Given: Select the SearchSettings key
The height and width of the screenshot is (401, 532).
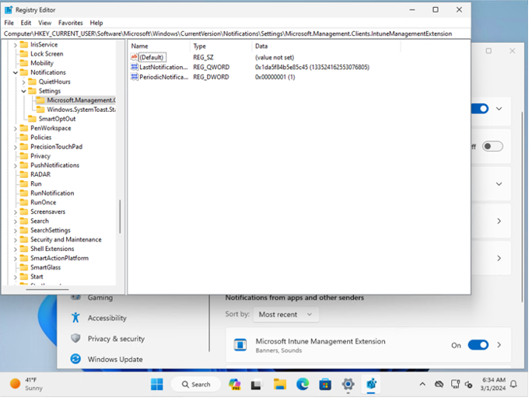Looking at the screenshot, I should pyautogui.click(x=51, y=230).
